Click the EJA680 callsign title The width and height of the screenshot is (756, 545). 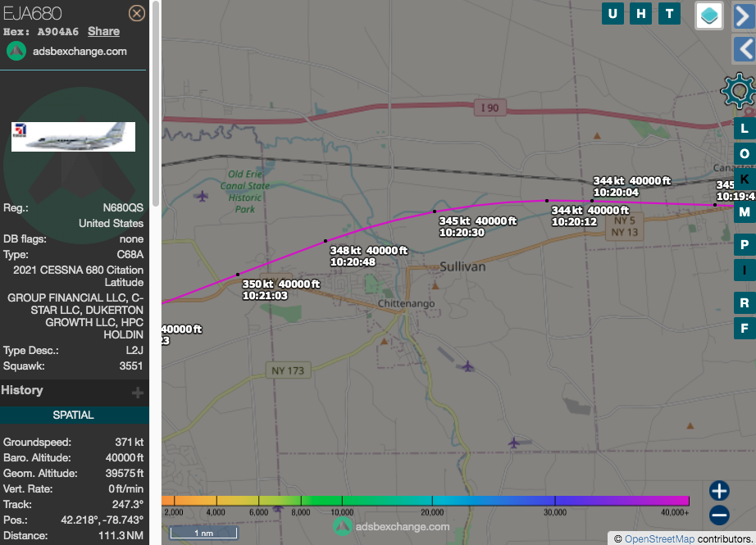coord(33,13)
